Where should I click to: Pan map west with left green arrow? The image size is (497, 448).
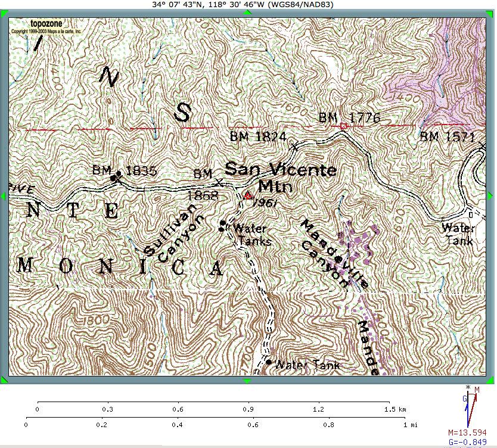pos(5,196)
